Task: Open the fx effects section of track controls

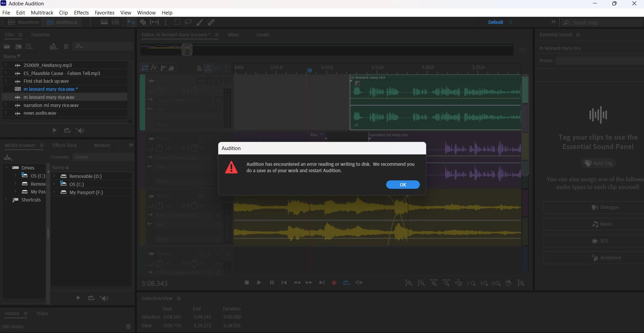Action: [x=154, y=68]
